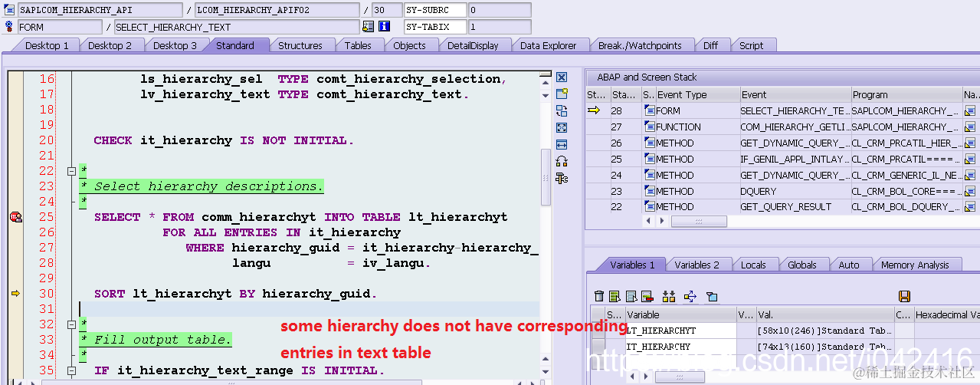Open the Structures tab
This screenshot has height=385, width=980.
point(300,45)
